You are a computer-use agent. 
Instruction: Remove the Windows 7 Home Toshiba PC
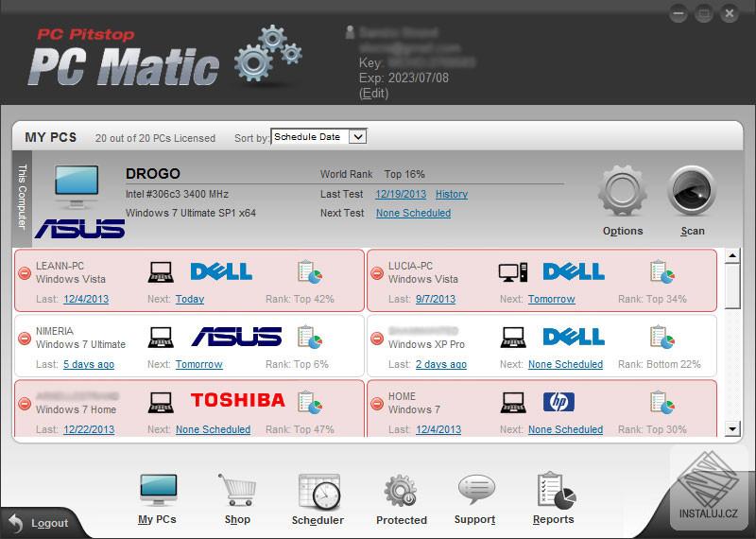25,404
